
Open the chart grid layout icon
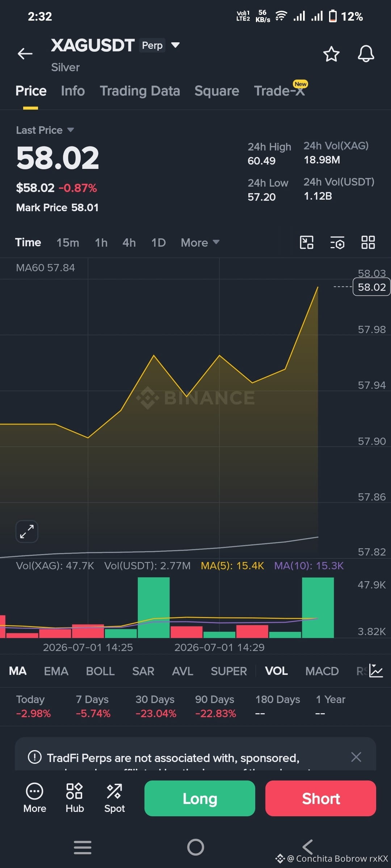(368, 242)
